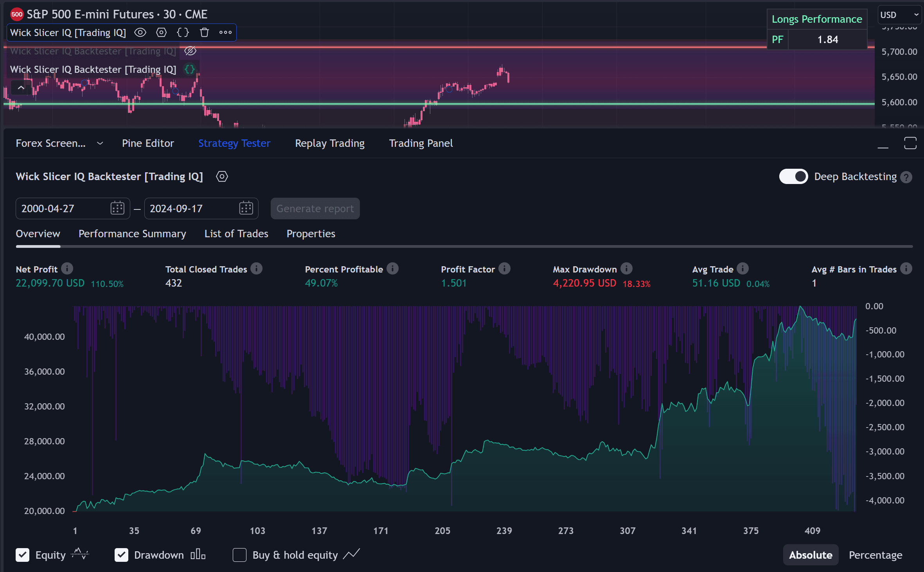The width and height of the screenshot is (924, 572).
Task: Open the Replay Trading tab
Action: coord(330,143)
